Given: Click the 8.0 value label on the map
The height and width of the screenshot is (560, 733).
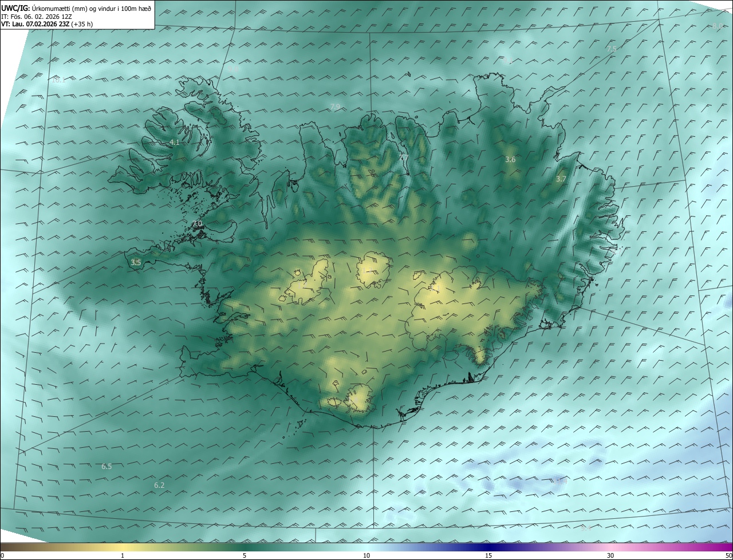Looking at the screenshot, I should coord(717,26).
